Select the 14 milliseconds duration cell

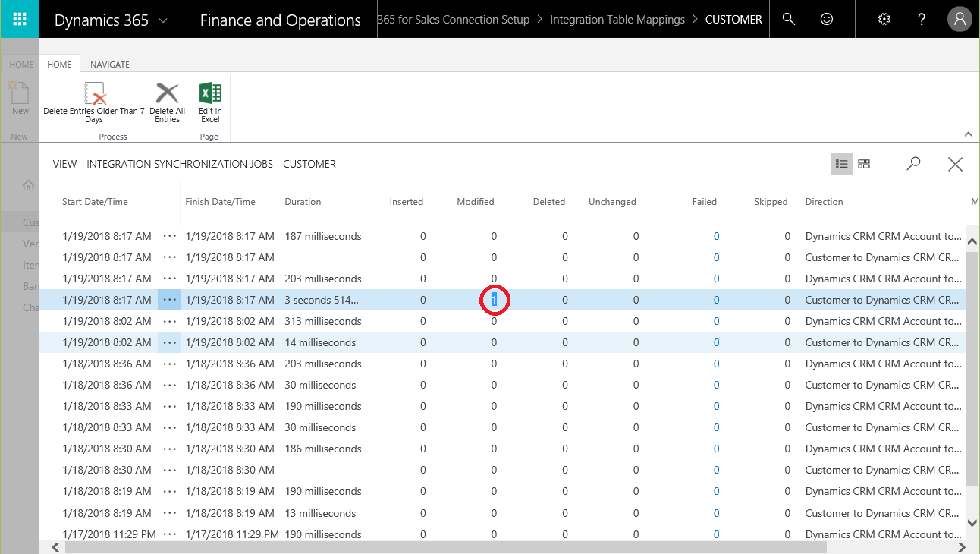tap(320, 342)
